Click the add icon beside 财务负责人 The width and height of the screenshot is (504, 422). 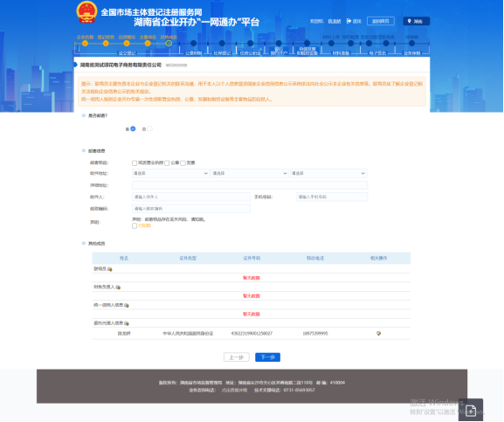pyautogui.click(x=118, y=287)
